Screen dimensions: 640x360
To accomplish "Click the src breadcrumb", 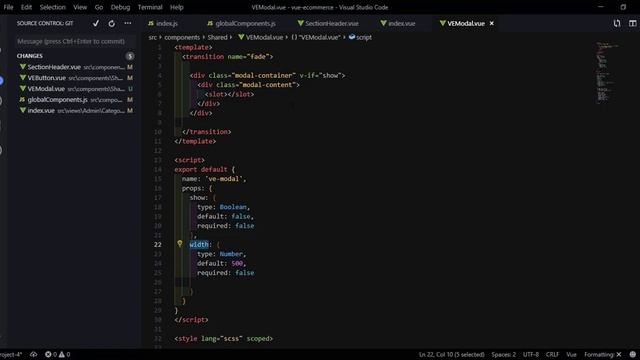I will pyautogui.click(x=153, y=37).
